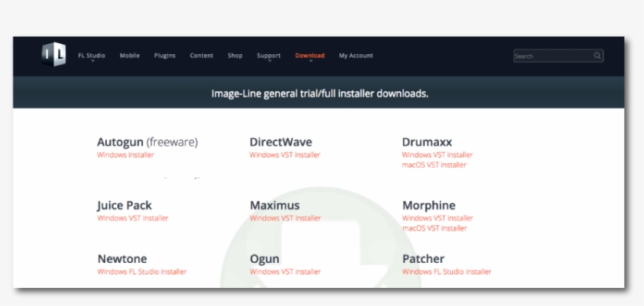The width and height of the screenshot is (644, 306).
Task: Download Morphine Windows VST installer
Action: click(437, 218)
